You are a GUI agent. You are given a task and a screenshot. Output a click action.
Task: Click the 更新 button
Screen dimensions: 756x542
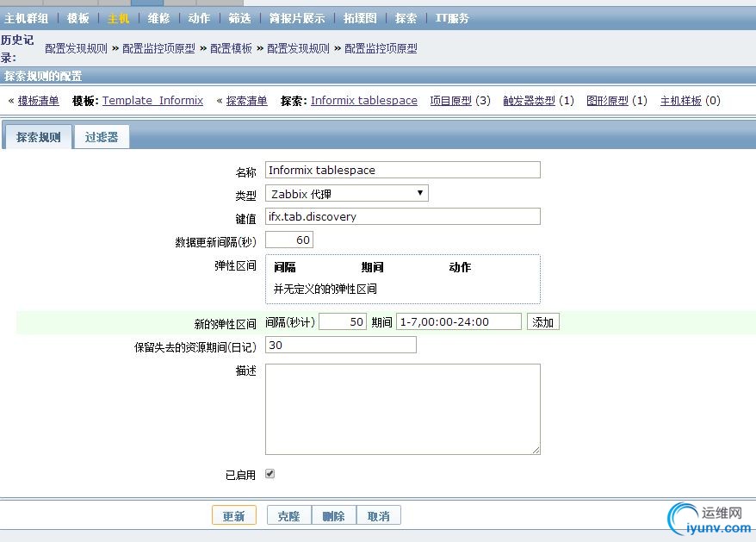click(x=234, y=516)
